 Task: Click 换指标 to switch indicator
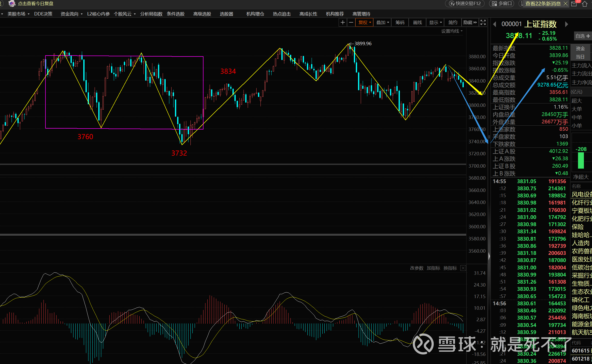(x=450, y=268)
